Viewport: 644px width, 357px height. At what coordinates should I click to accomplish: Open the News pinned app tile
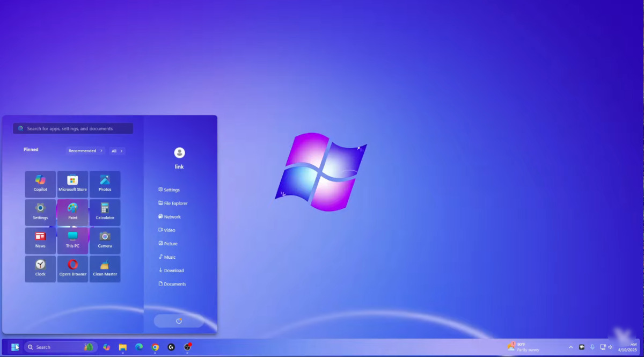point(40,241)
